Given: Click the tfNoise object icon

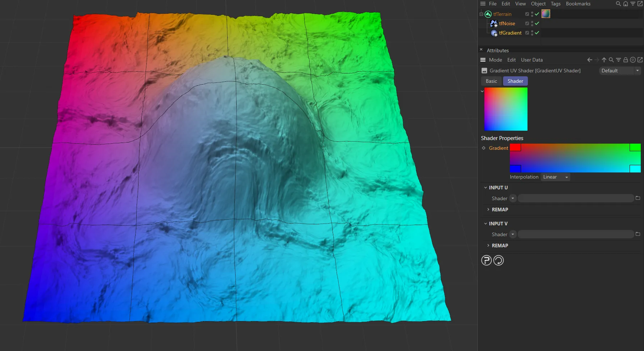Looking at the screenshot, I should tap(494, 23).
